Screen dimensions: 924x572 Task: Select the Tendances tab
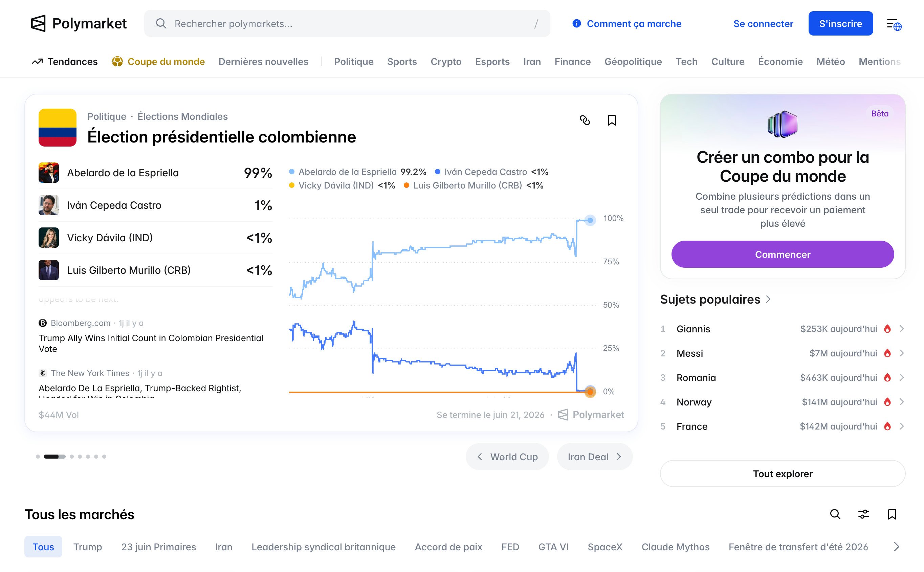coord(65,62)
